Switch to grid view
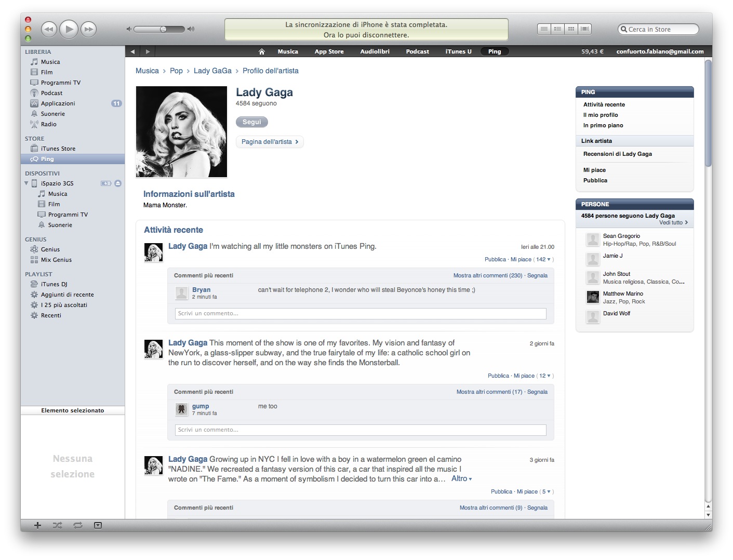 tap(571, 29)
